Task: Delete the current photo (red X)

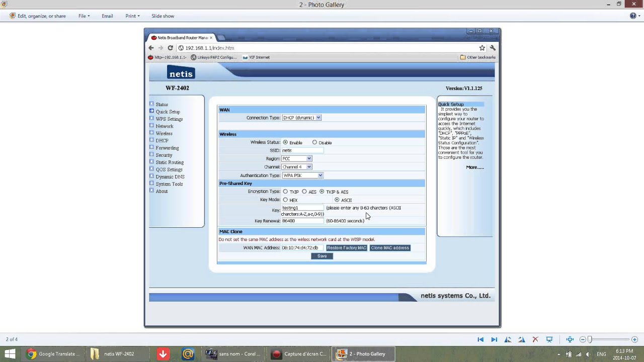Action: pyautogui.click(x=535, y=339)
